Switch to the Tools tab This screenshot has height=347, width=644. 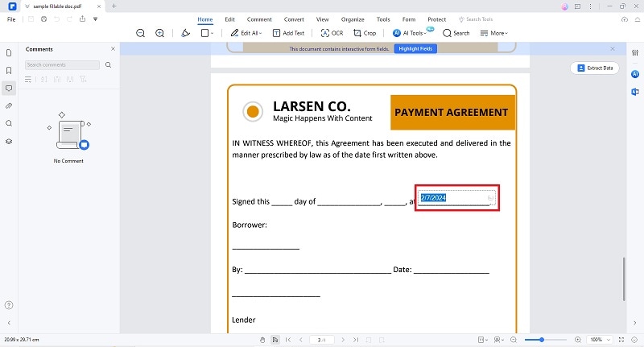[383, 19]
